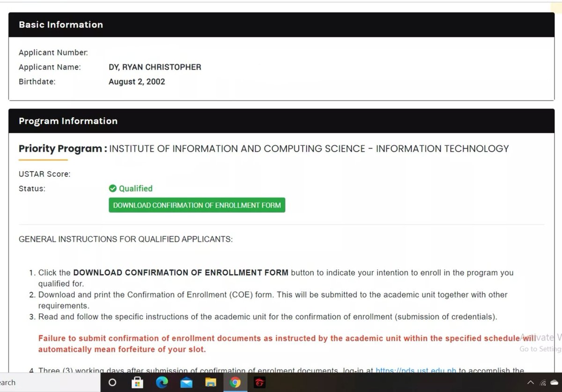Switch to Google Chrome in the taskbar
Viewport: 562px width, 392px height.
(x=235, y=383)
